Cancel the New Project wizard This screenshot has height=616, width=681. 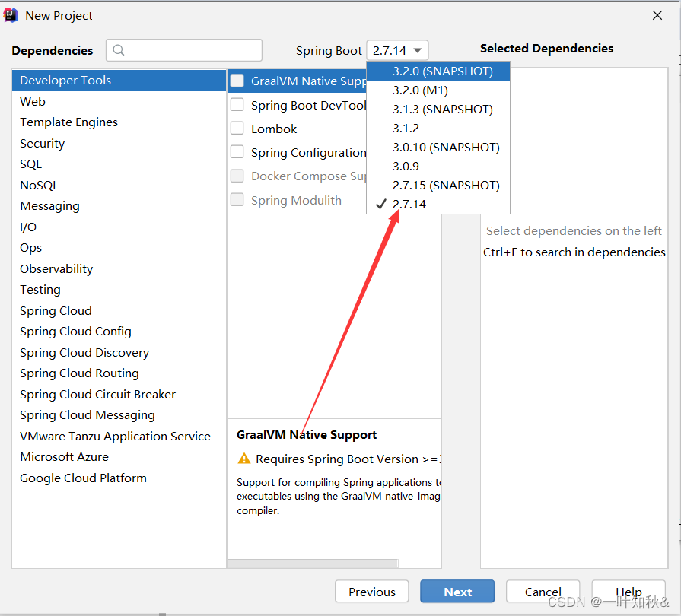pyautogui.click(x=543, y=592)
